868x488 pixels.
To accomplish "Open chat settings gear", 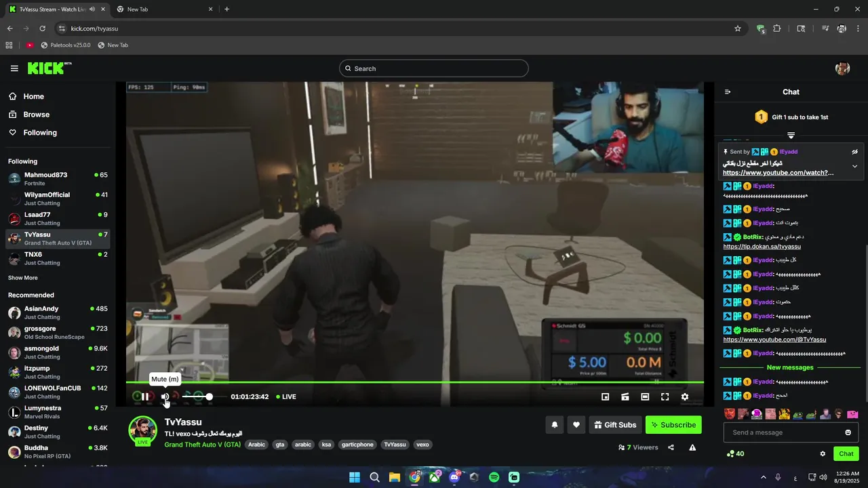I will [823, 454].
